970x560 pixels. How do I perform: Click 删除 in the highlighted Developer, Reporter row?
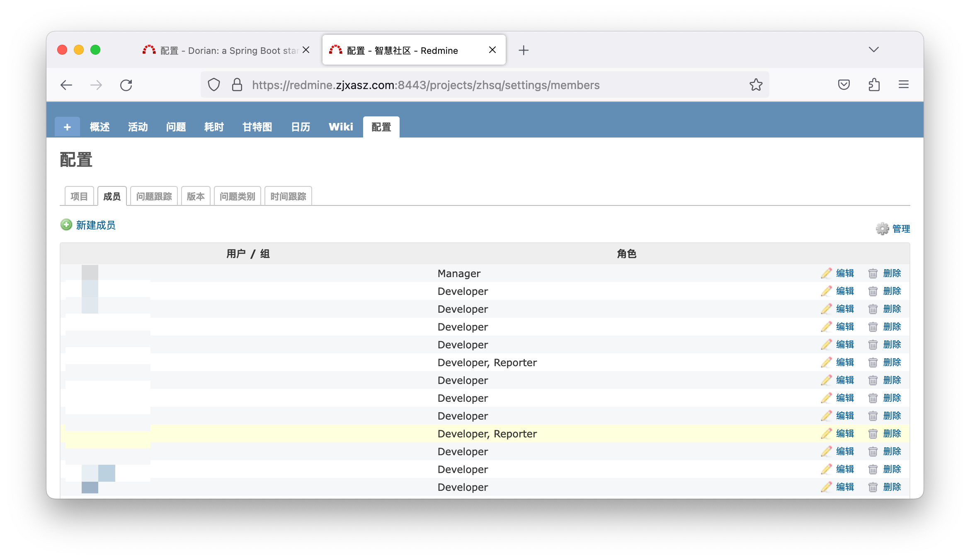pos(892,434)
